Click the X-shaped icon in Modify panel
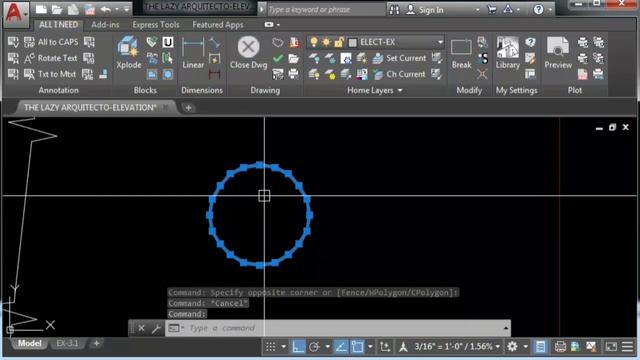The image size is (640, 360). (482, 74)
